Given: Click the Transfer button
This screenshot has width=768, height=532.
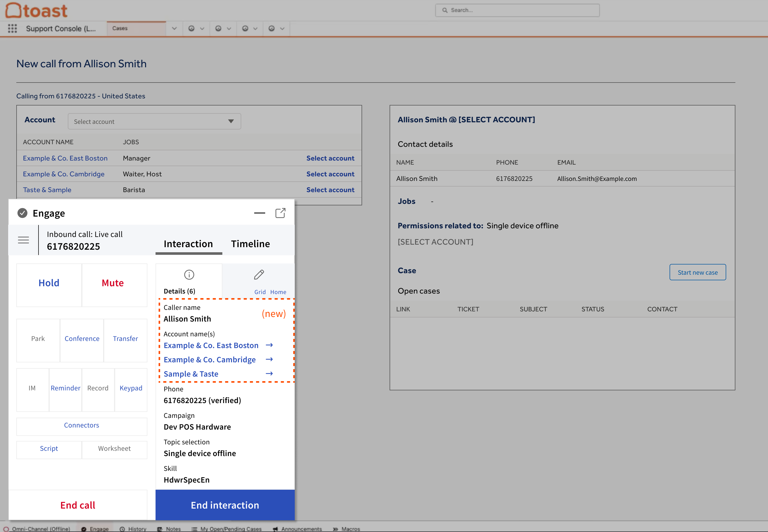Looking at the screenshot, I should pyautogui.click(x=125, y=340).
